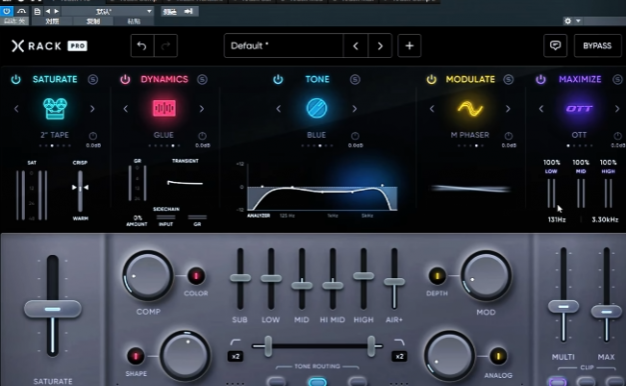Click the Mod knob
Screen dimensions: 626x386
pyautogui.click(x=486, y=276)
